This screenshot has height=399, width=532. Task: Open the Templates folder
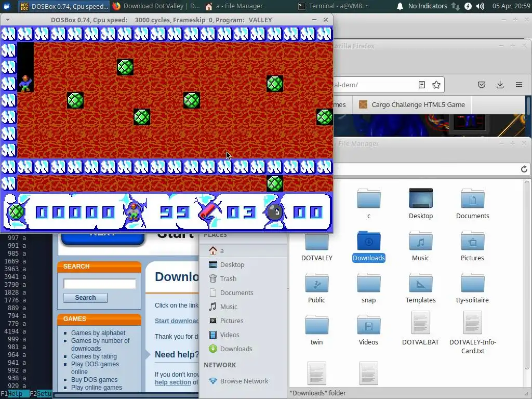tap(421, 288)
